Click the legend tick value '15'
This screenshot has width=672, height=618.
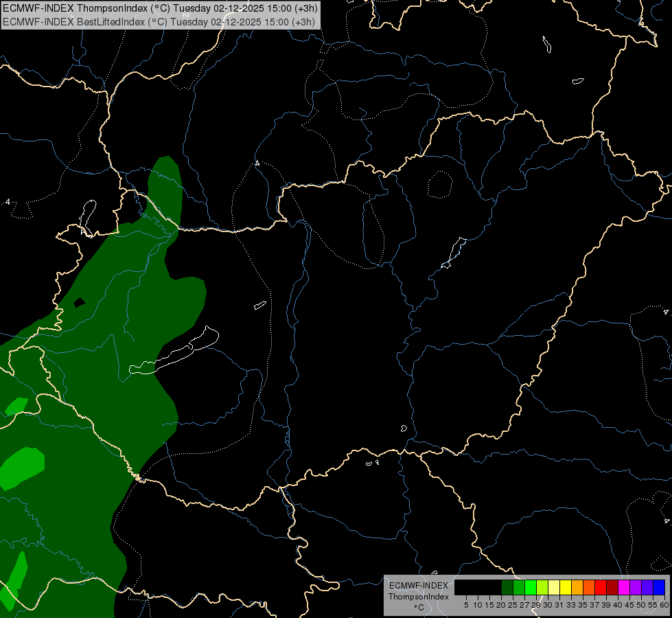tap(489, 605)
